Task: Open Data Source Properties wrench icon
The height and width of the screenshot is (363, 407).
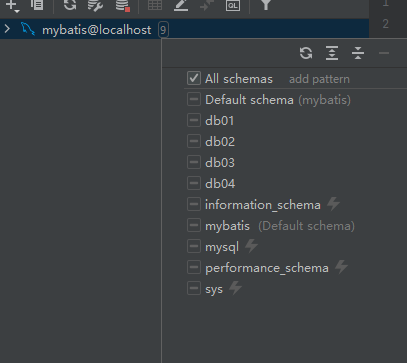Action: pyautogui.click(x=95, y=5)
